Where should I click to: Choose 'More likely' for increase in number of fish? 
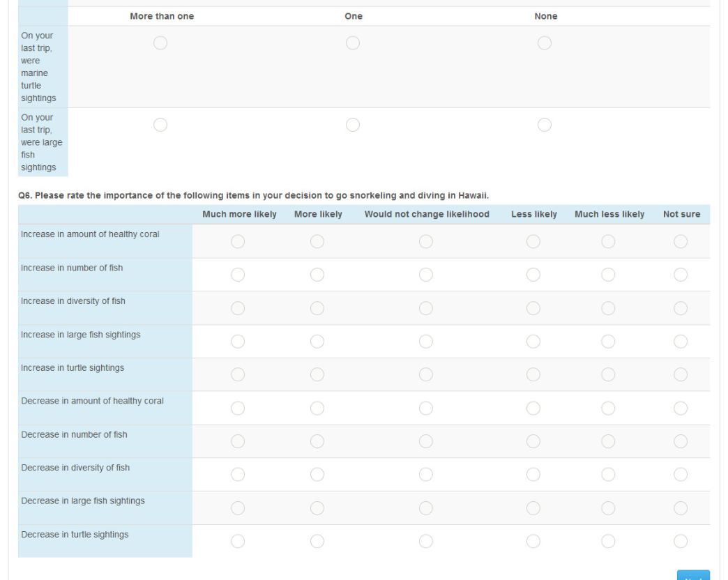coord(317,275)
